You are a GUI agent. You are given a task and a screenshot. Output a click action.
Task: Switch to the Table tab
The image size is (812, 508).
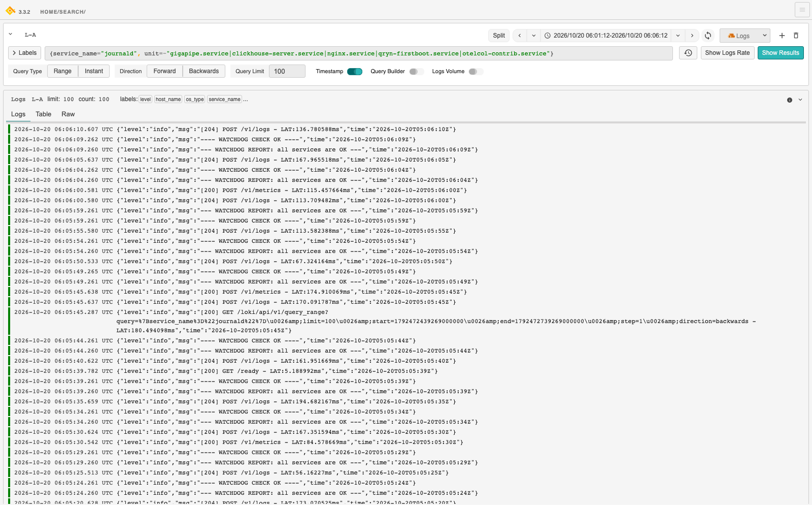(43, 114)
